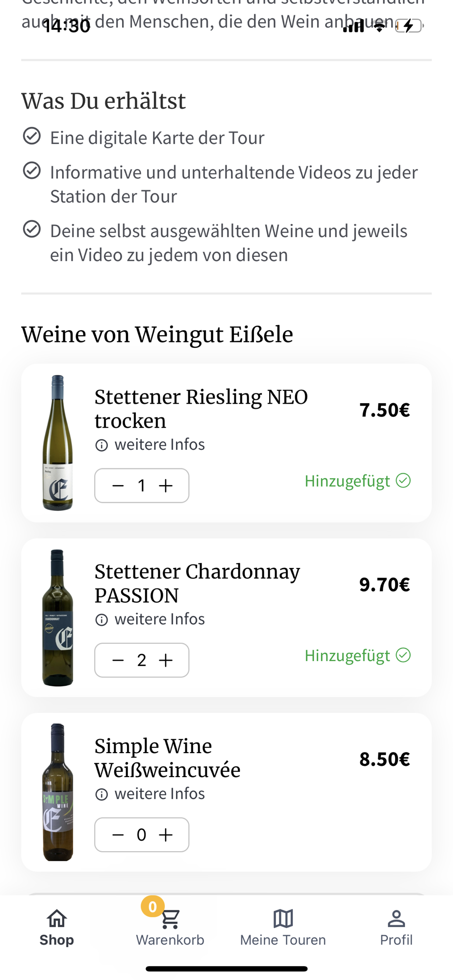Viewport: 453px width, 980px height.
Task: Tap the Simple Wine bottle thumbnail
Action: [58, 792]
